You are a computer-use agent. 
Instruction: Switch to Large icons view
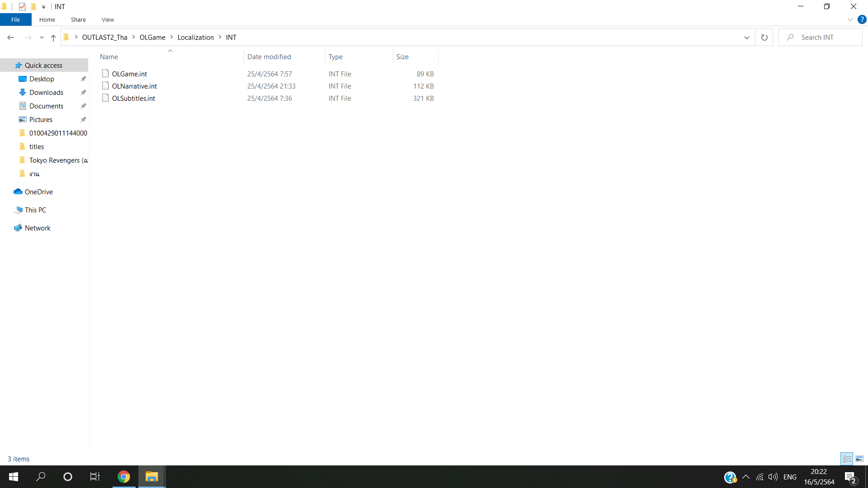click(x=859, y=459)
